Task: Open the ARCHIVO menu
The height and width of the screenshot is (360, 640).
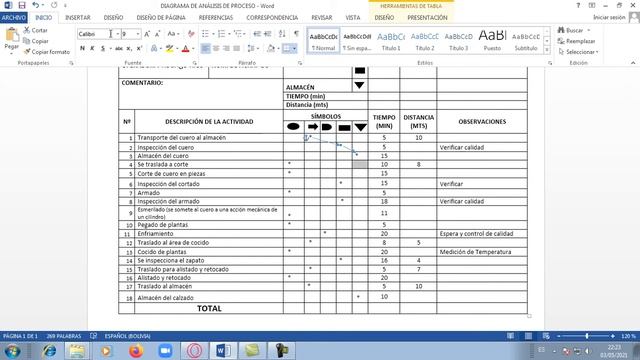Action: pyautogui.click(x=14, y=18)
